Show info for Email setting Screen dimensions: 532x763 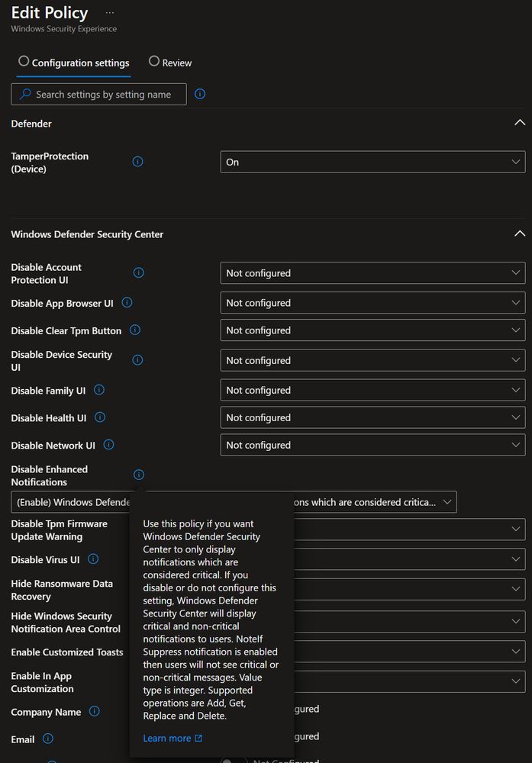coord(47,739)
